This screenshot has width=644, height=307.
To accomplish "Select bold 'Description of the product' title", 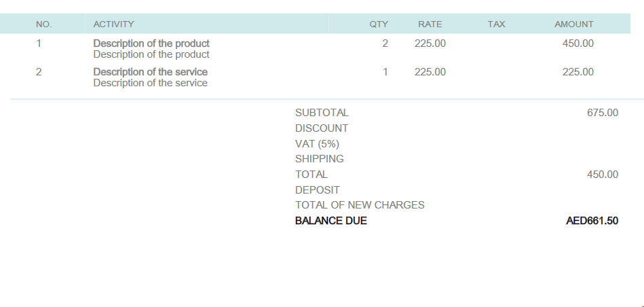I will click(x=151, y=43).
